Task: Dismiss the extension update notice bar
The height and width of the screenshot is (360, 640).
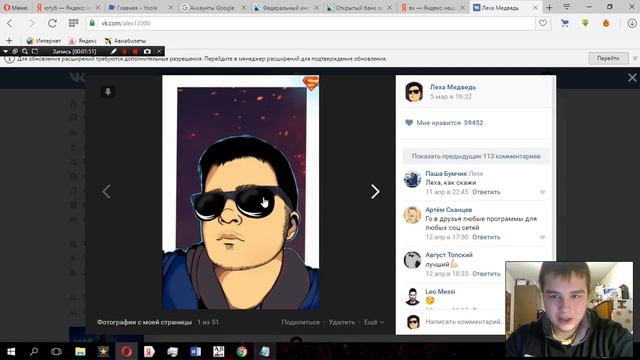Action: tap(635, 58)
